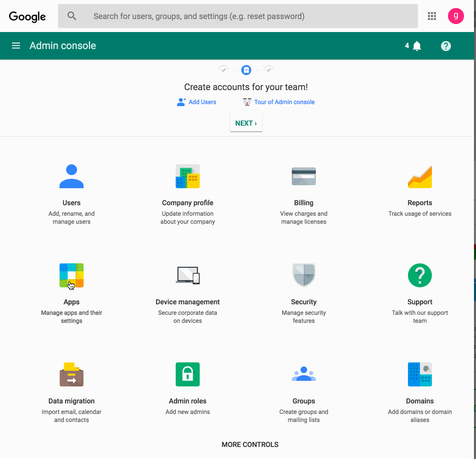476x459 pixels.
Task: Click the Apps label text
Action: (x=72, y=302)
